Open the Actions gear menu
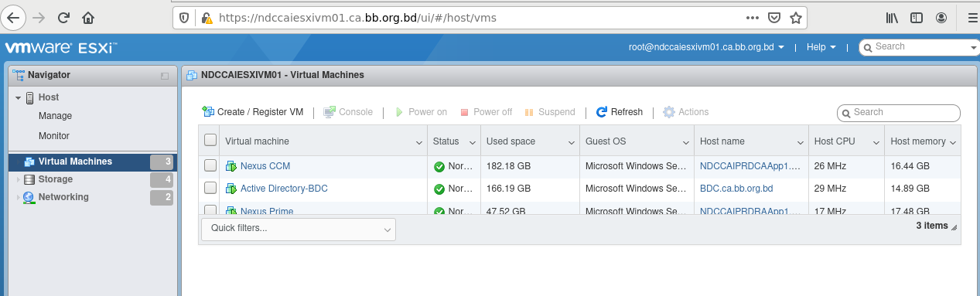 point(685,112)
